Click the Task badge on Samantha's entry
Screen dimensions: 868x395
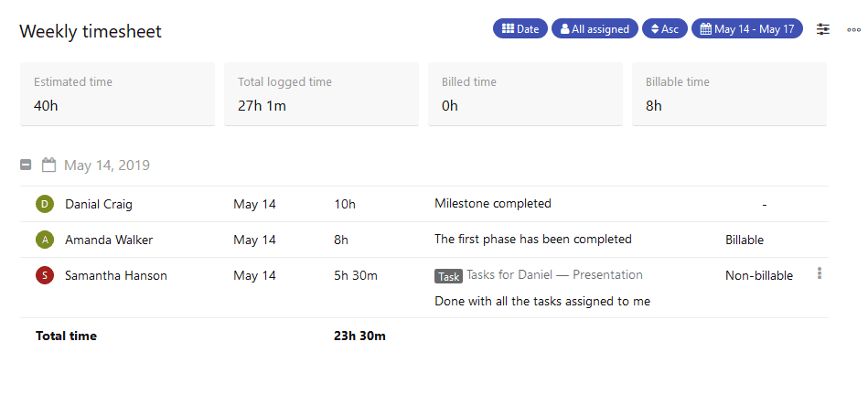449,276
